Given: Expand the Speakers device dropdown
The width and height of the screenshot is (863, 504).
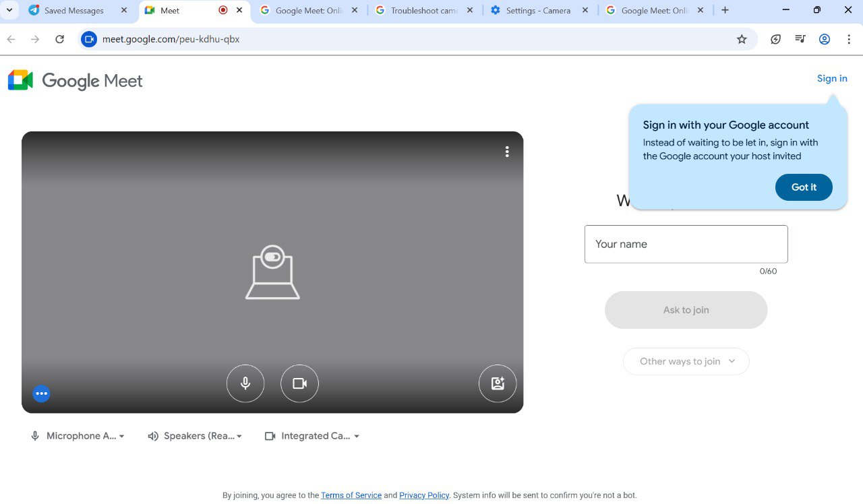Looking at the screenshot, I should tap(195, 436).
